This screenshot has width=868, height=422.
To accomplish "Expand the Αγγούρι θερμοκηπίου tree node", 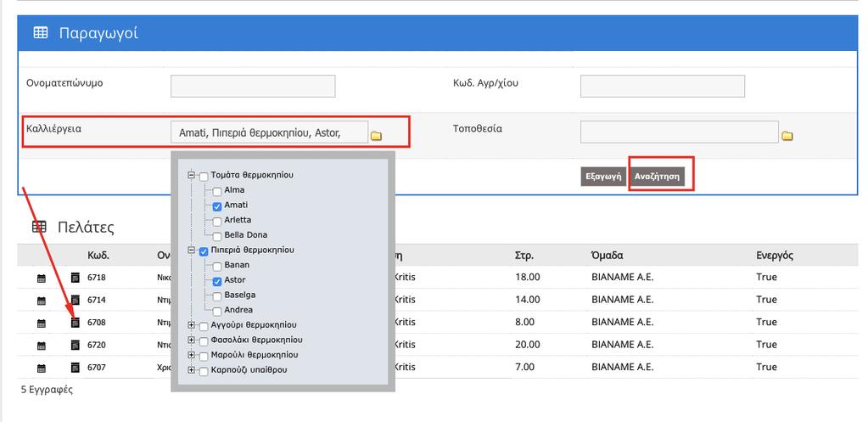I will pos(192,325).
